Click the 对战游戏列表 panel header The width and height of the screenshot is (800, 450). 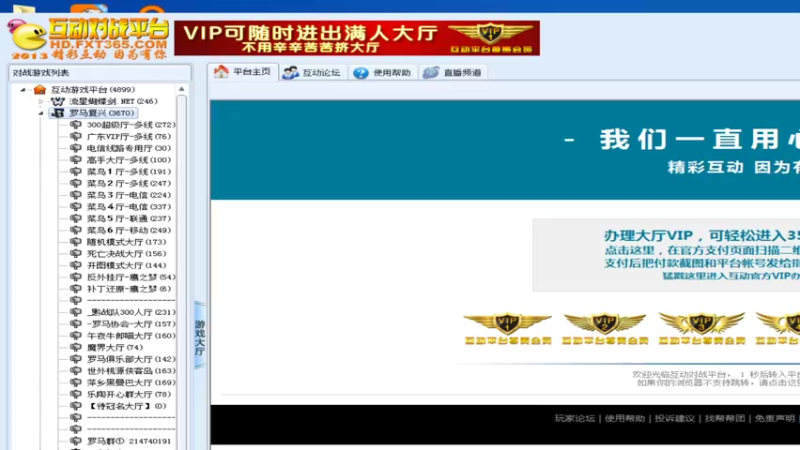coord(100,73)
